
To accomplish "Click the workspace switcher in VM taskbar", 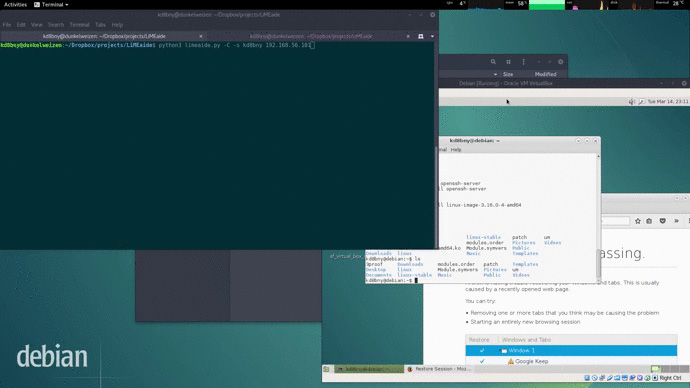I will pos(670,369).
